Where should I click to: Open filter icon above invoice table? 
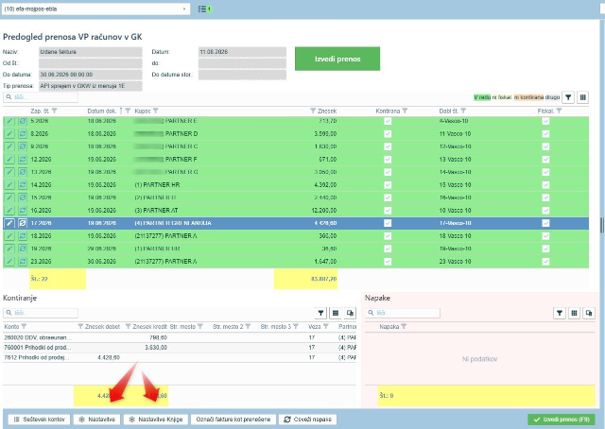(568, 97)
